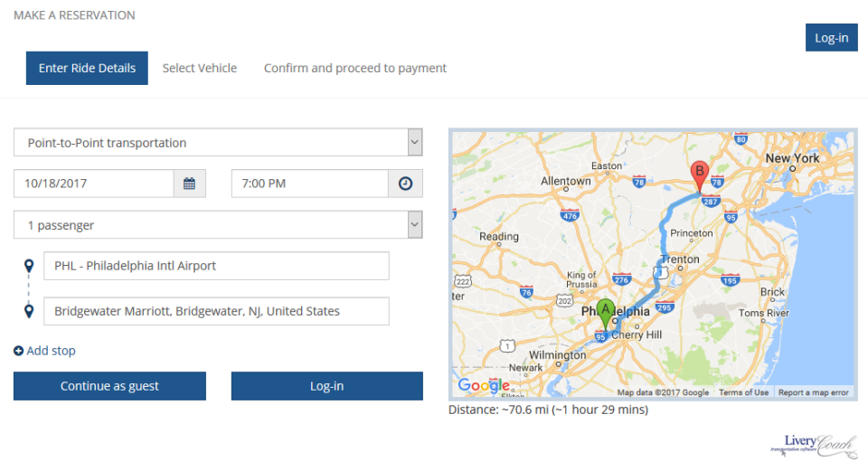Click the top-right Log-in button
The width and height of the screenshot is (868, 471).
[x=831, y=38]
